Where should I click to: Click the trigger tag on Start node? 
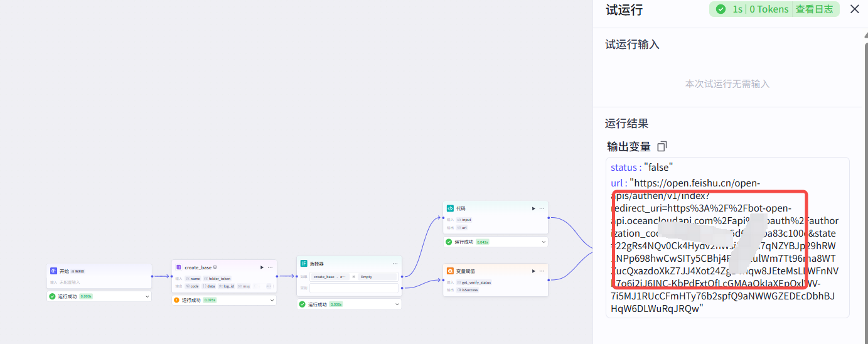click(x=78, y=271)
